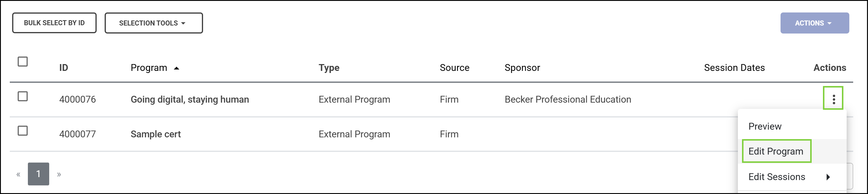Image resolution: width=868 pixels, height=194 pixels.
Task: Click the Program column sort arrow
Action: click(176, 68)
